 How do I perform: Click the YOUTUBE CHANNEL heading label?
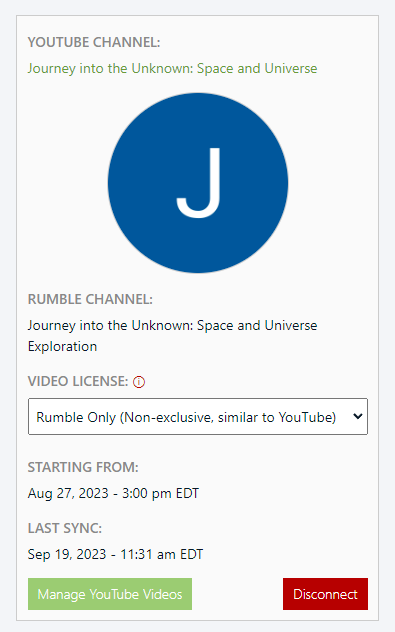coord(94,42)
